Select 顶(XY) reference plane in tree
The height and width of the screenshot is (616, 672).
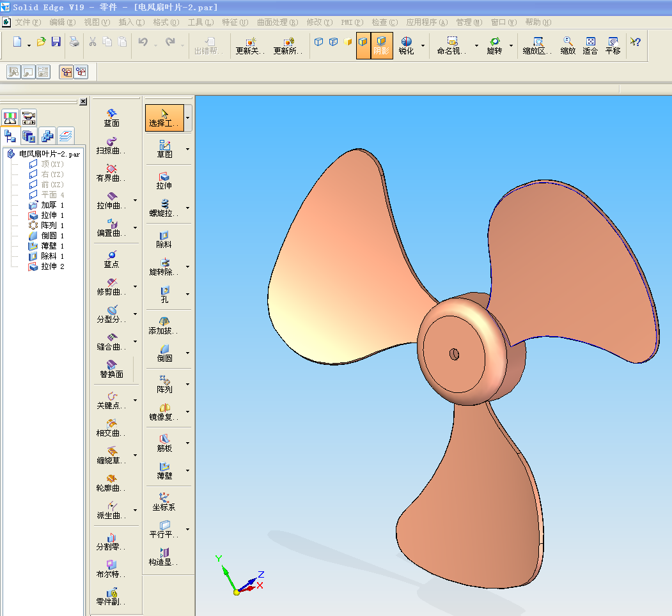click(47, 164)
